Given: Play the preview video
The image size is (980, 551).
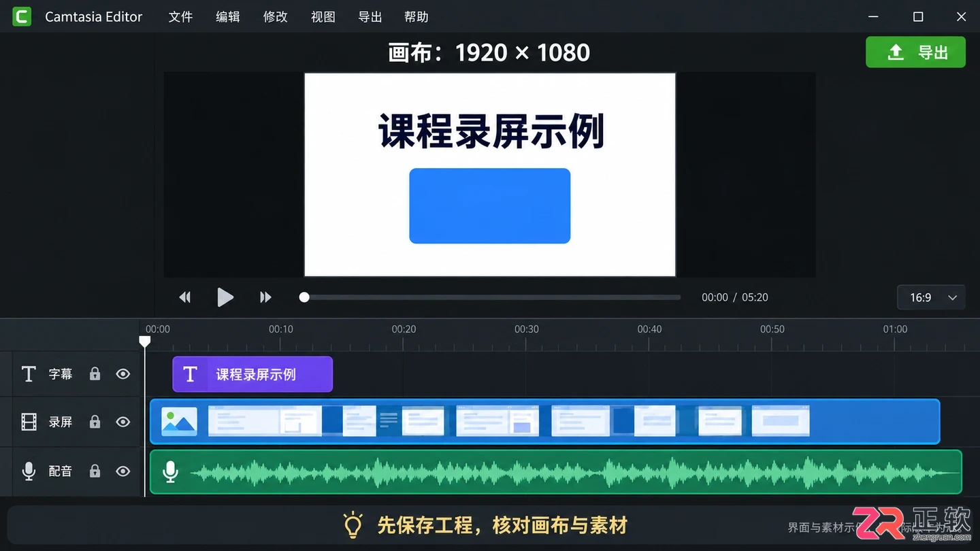Looking at the screenshot, I should pos(225,297).
